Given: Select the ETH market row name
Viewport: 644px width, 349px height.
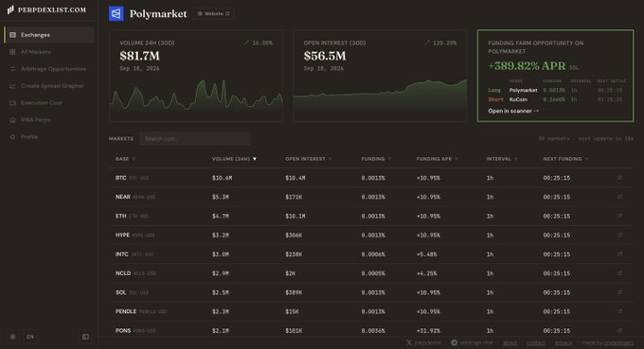Looking at the screenshot, I should pyautogui.click(x=121, y=216).
